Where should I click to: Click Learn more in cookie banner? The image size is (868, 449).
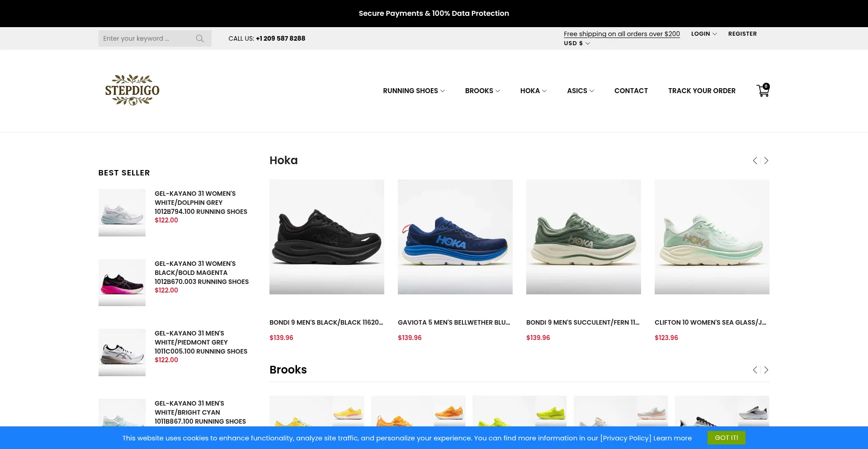(x=672, y=438)
